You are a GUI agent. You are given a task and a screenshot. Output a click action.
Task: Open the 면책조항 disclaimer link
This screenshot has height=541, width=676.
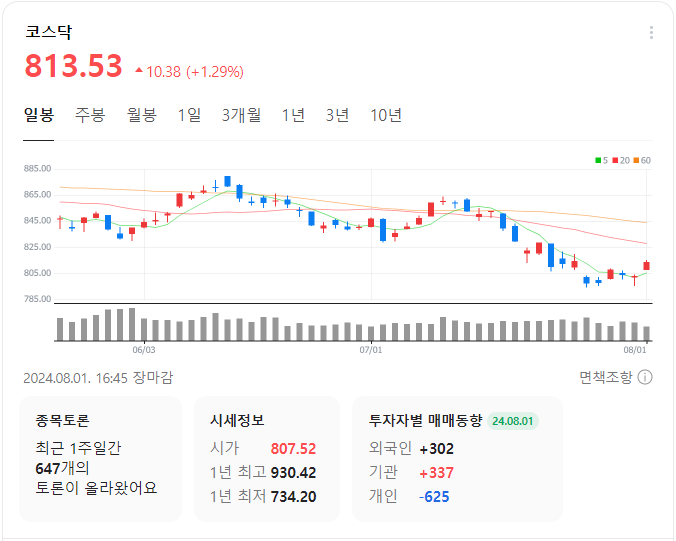pos(606,378)
